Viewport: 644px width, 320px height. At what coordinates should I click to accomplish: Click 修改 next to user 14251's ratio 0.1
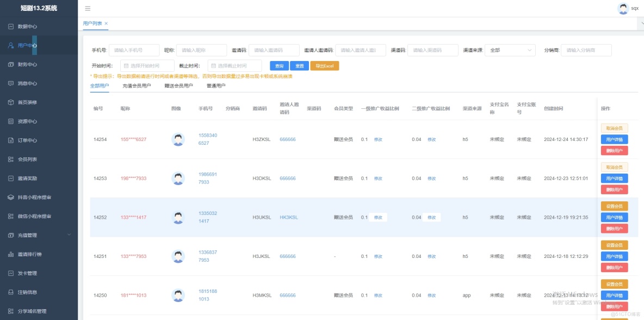point(379,256)
